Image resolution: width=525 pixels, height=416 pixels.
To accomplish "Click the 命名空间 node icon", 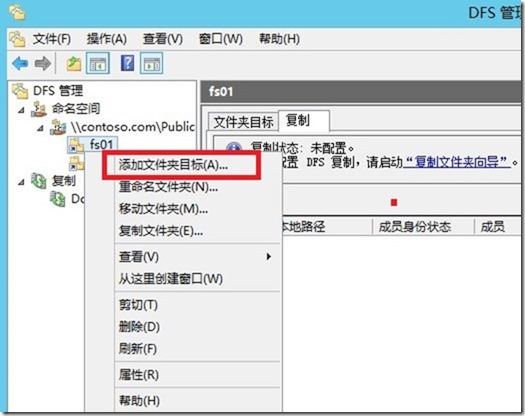I will tap(39, 109).
